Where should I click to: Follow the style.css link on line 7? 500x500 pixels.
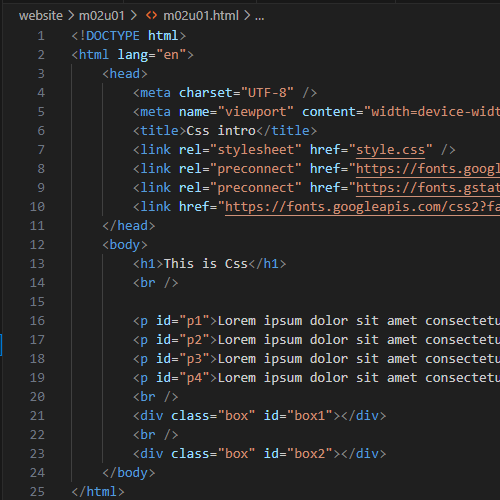[x=390, y=150]
